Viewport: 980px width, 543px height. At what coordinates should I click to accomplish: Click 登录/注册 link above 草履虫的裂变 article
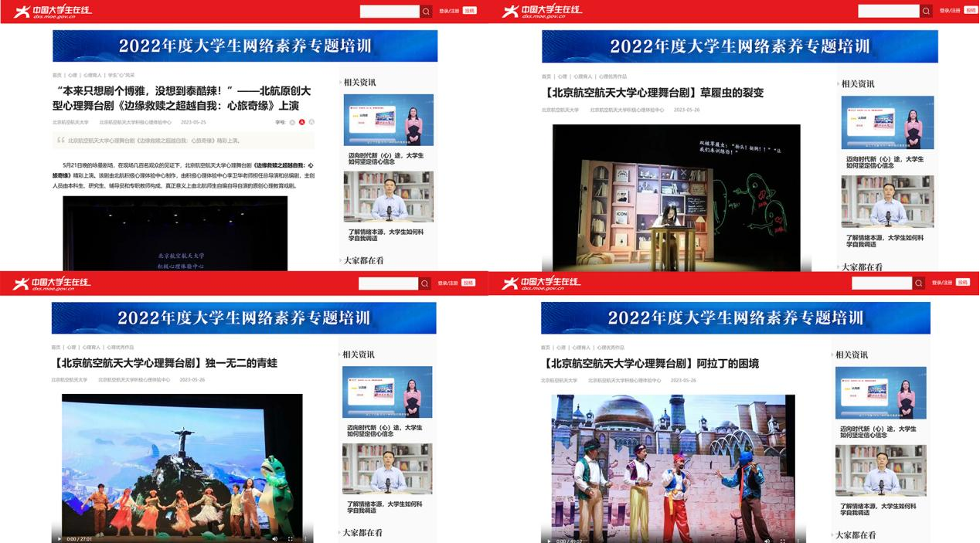(x=950, y=11)
